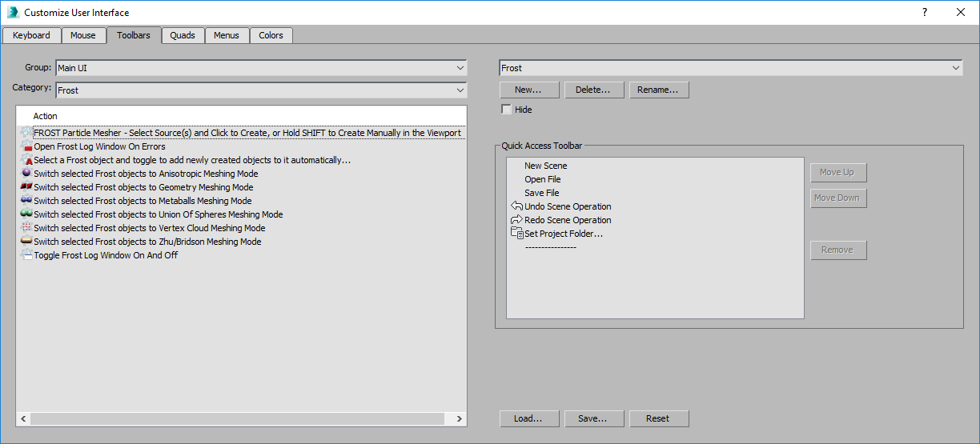
Task: Click the Reset button
Action: tap(658, 418)
